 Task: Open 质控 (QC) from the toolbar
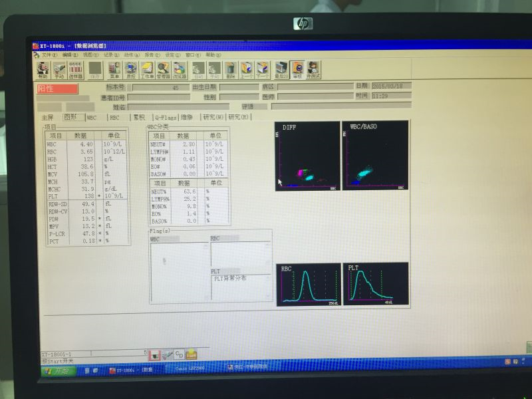click(130, 69)
